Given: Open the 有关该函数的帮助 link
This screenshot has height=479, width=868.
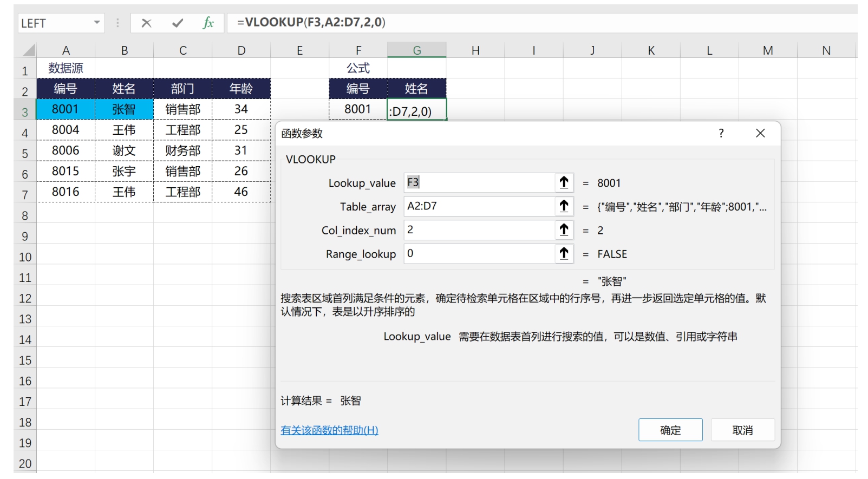Looking at the screenshot, I should click(329, 430).
